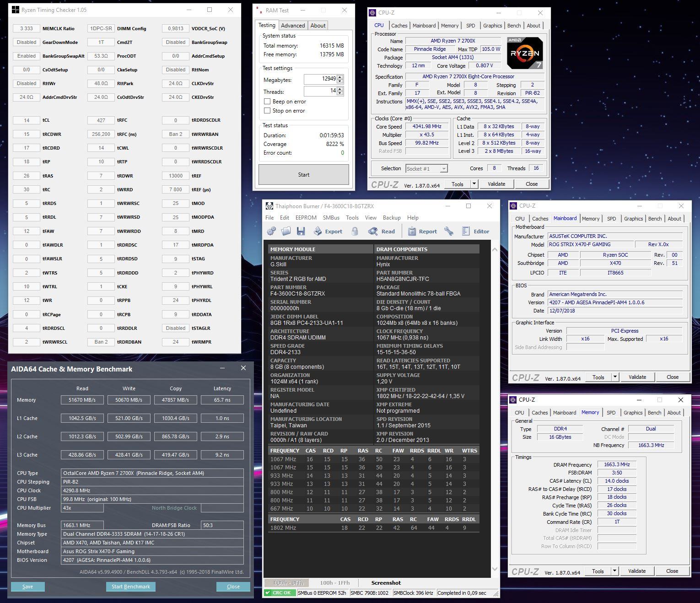Switch to the Advanced tab in RAM Test
This screenshot has height=603, width=700.
point(293,26)
